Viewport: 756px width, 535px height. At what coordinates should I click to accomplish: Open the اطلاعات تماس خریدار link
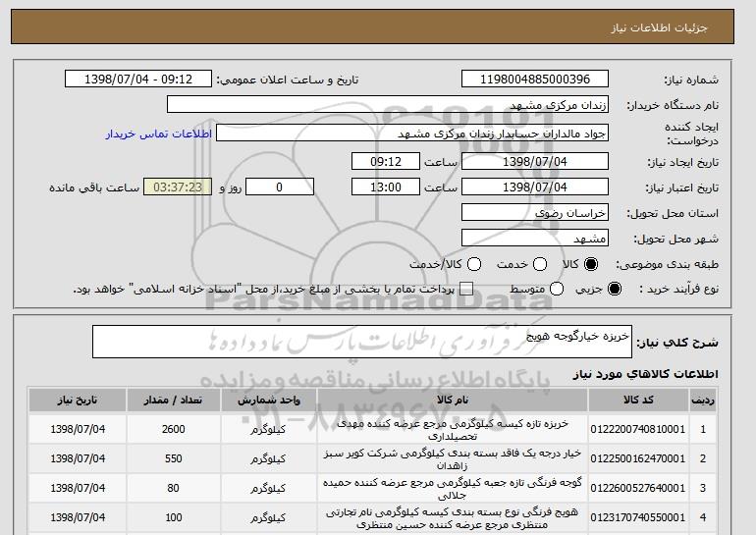[x=159, y=134]
